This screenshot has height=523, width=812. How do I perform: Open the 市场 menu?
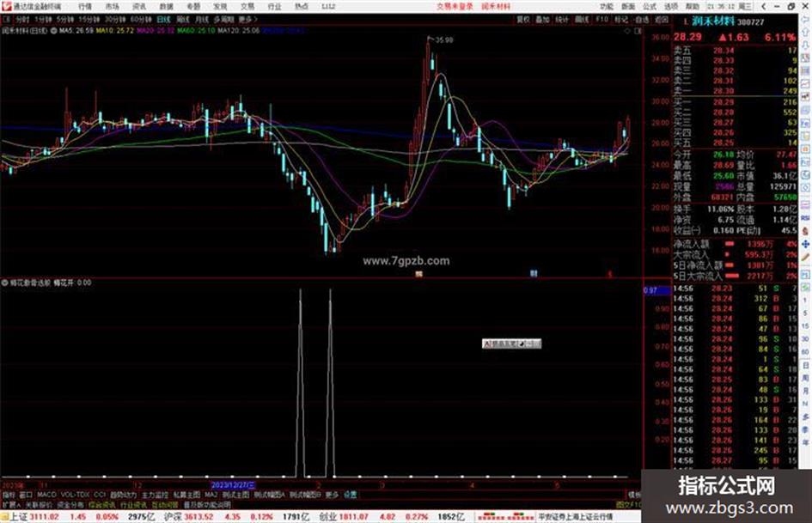(112, 7)
